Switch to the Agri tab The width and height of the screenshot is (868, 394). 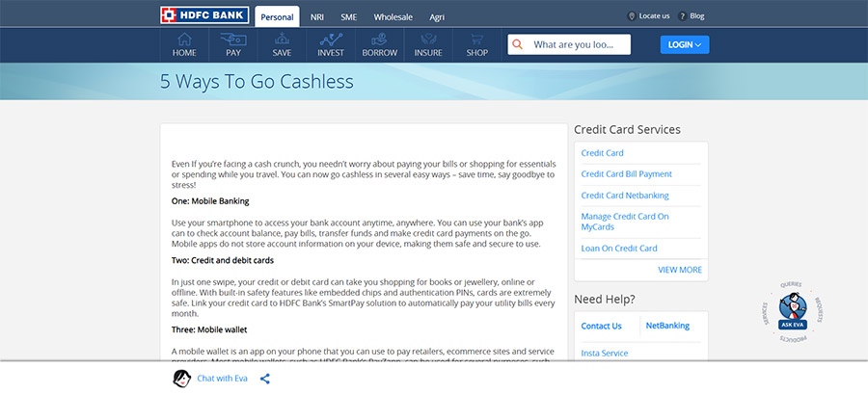[x=437, y=17]
